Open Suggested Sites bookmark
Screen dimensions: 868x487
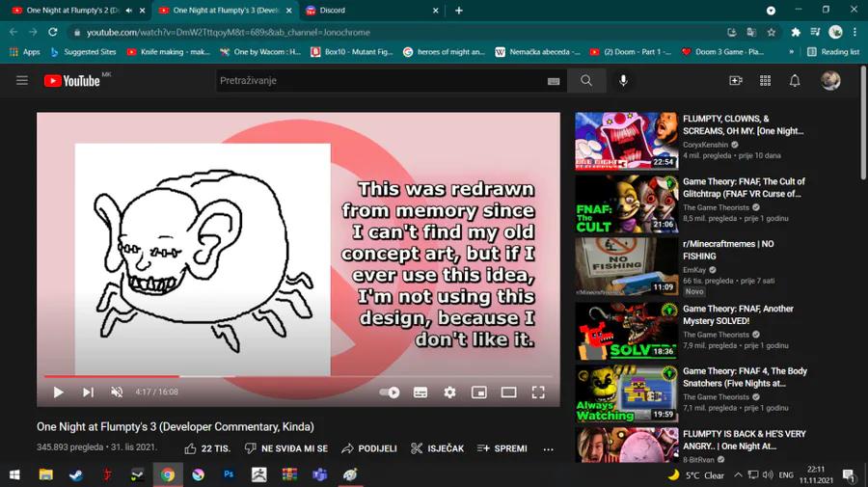83,51
